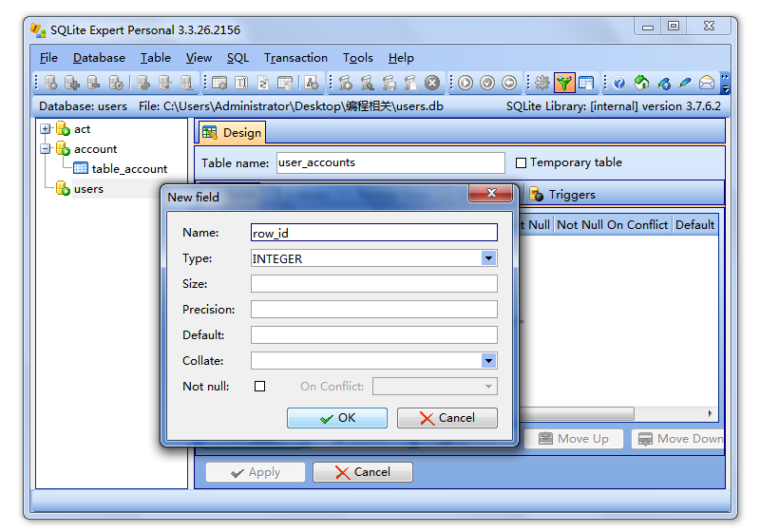This screenshot has width=760, height=532.
Task: Open the SQL menu
Action: coord(237,58)
